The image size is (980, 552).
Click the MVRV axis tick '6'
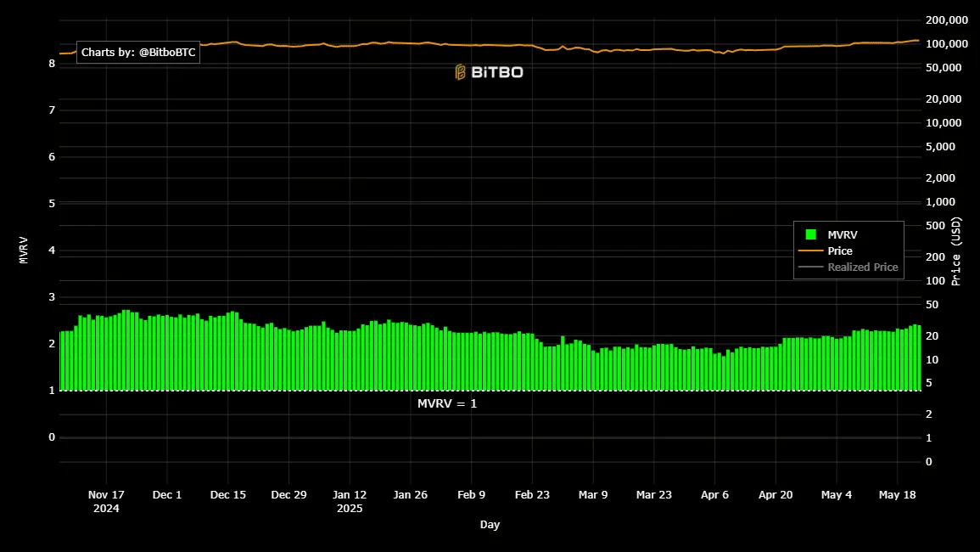52,157
